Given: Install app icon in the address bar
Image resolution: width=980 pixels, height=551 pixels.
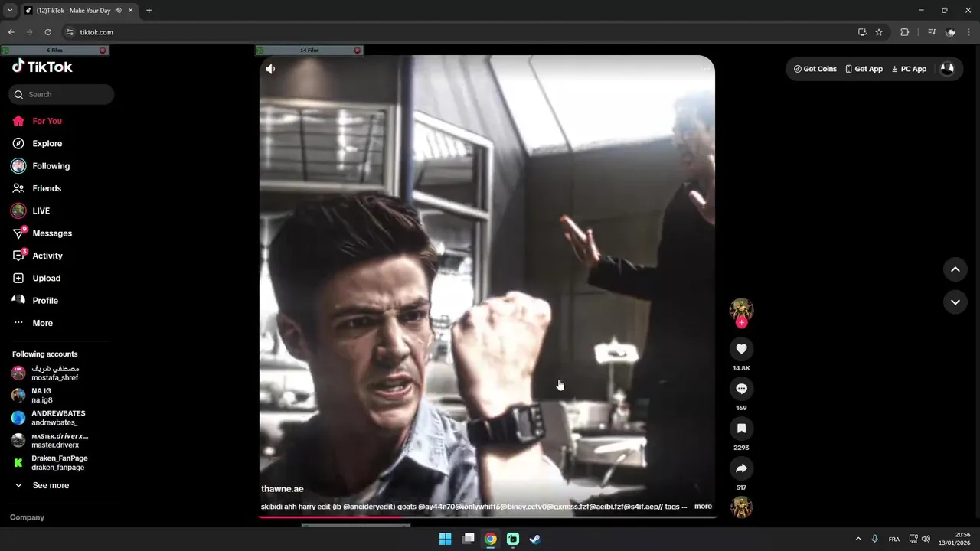Looking at the screenshot, I should tap(862, 32).
